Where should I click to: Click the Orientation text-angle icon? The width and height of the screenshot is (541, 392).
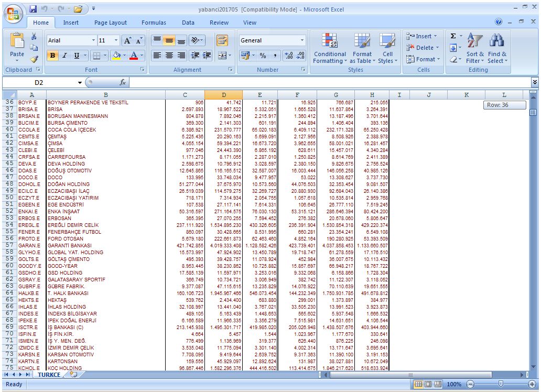click(x=196, y=40)
